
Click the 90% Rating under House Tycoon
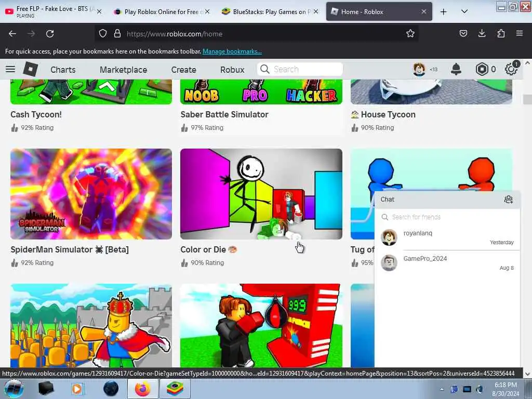coord(373,128)
